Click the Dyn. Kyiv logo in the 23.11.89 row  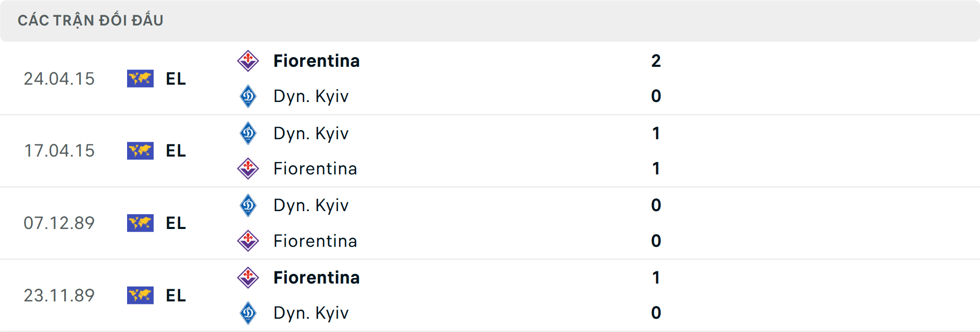click(x=248, y=313)
